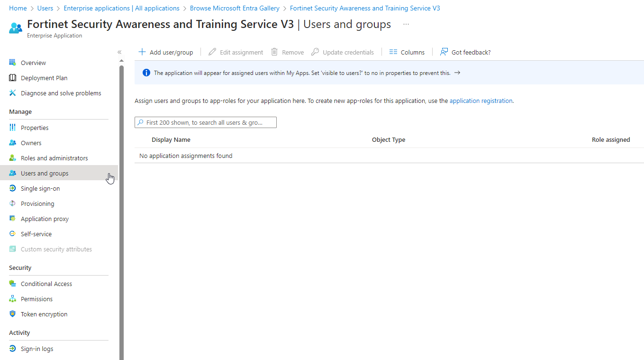
Task: Click the Properties bars icon
Action: (x=13, y=128)
